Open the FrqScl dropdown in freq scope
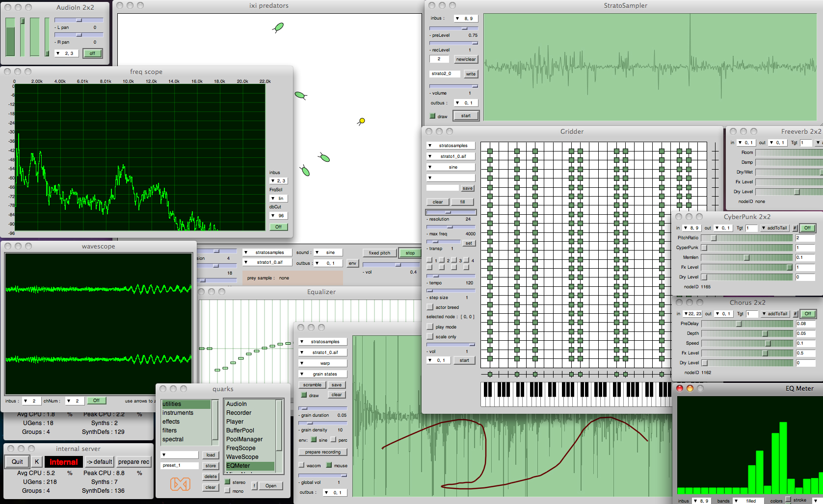Screen dimensions: 823x504 point(278,198)
